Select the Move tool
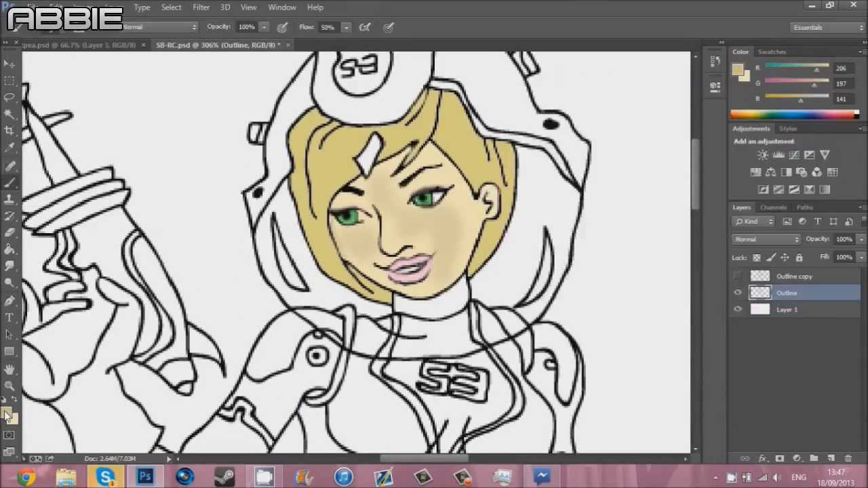The height and width of the screenshot is (488, 868). 9,64
